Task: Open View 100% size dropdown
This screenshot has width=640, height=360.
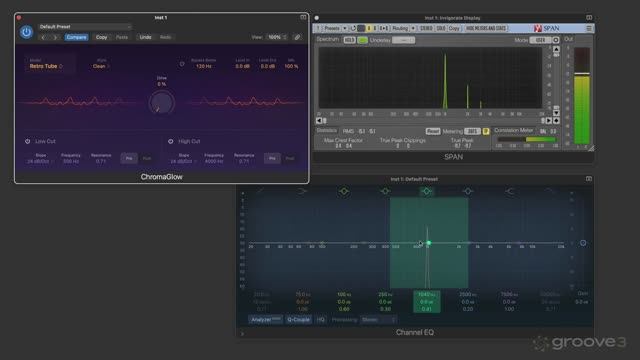Action: (x=277, y=37)
